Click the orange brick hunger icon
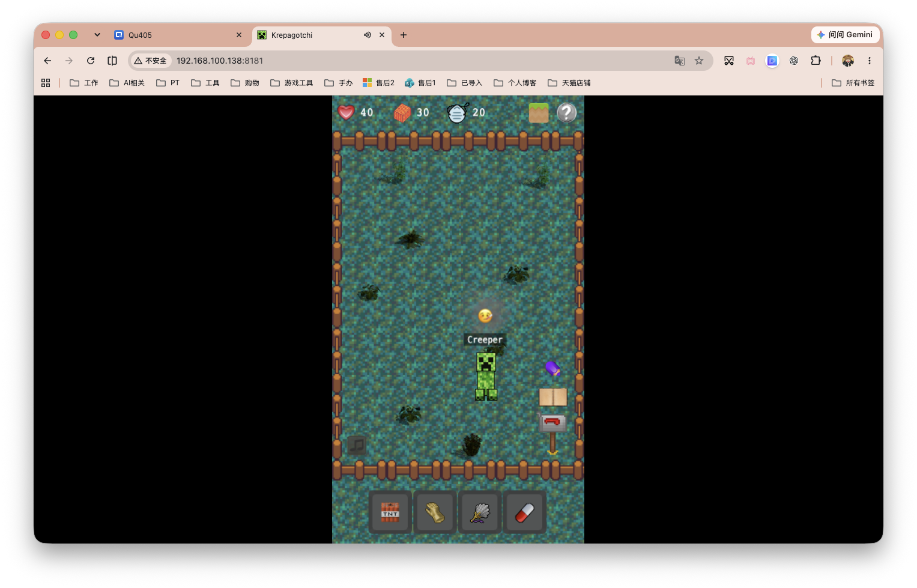The height and width of the screenshot is (588, 917). [x=402, y=112]
